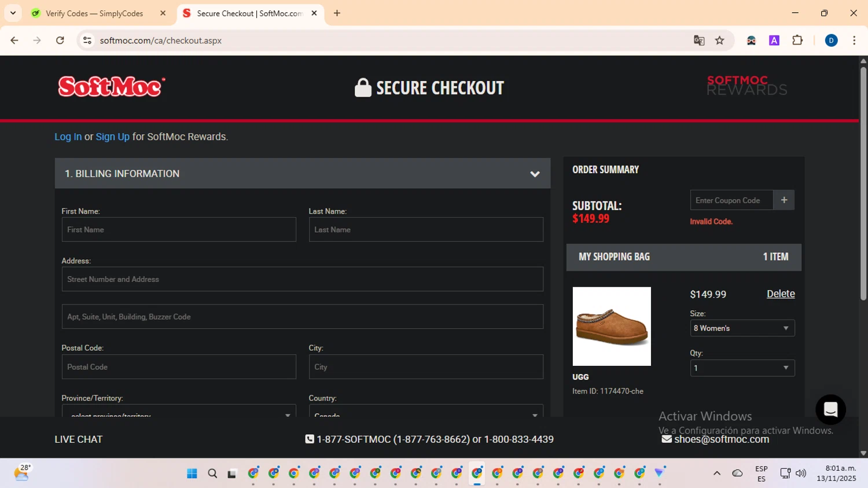Open the spy-face extension icon
868x488 pixels.
[751, 41]
